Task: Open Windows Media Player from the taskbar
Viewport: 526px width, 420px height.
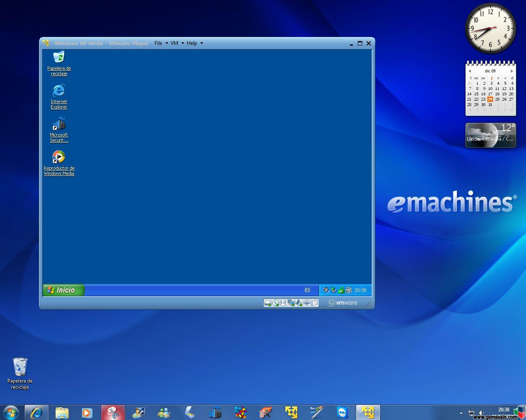Action: click(x=87, y=412)
